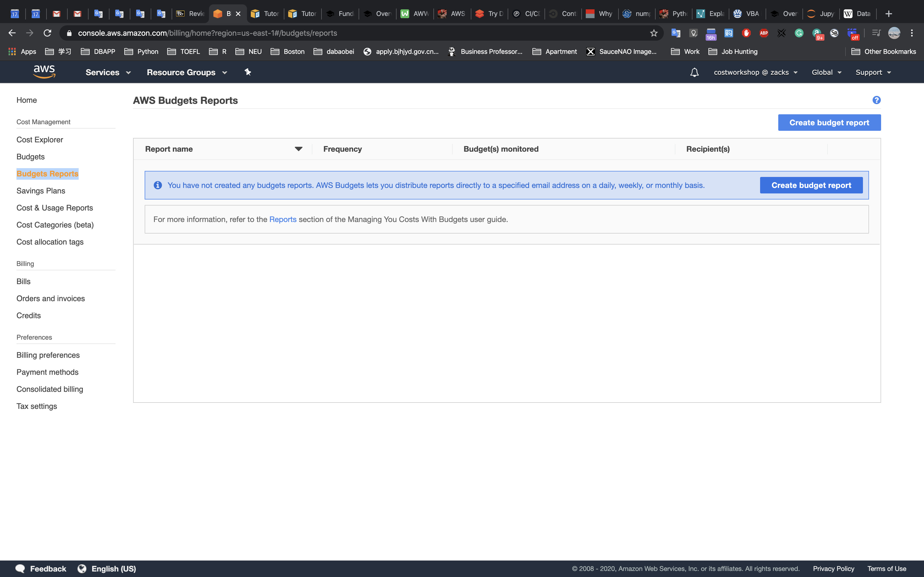Click the browser address bar
This screenshot has width=924, height=577.
coord(344,33)
